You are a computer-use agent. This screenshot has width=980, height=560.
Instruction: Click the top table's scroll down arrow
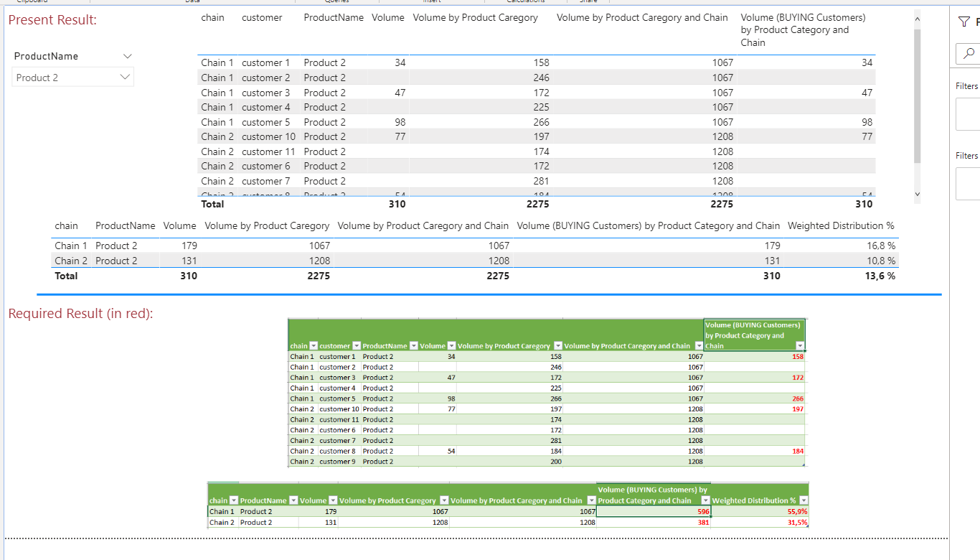click(917, 195)
